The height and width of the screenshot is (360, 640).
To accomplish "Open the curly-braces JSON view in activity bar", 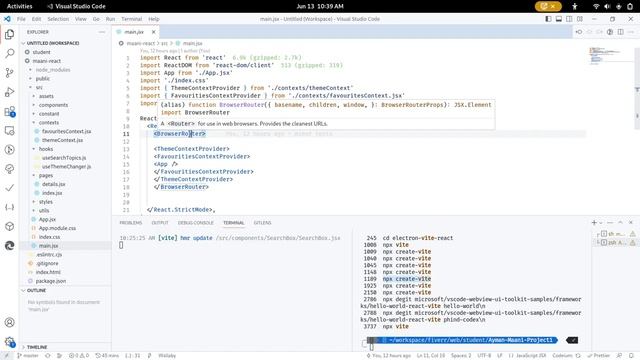I will coord(9,207).
